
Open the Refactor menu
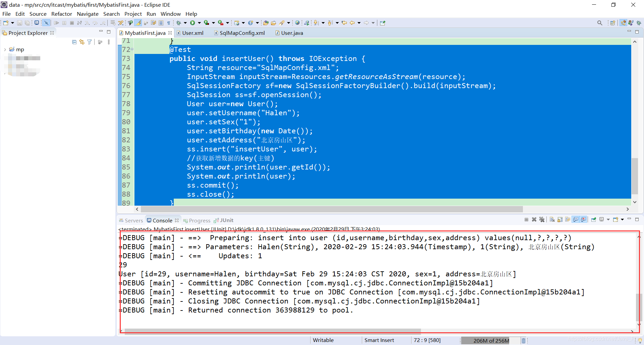(x=62, y=14)
